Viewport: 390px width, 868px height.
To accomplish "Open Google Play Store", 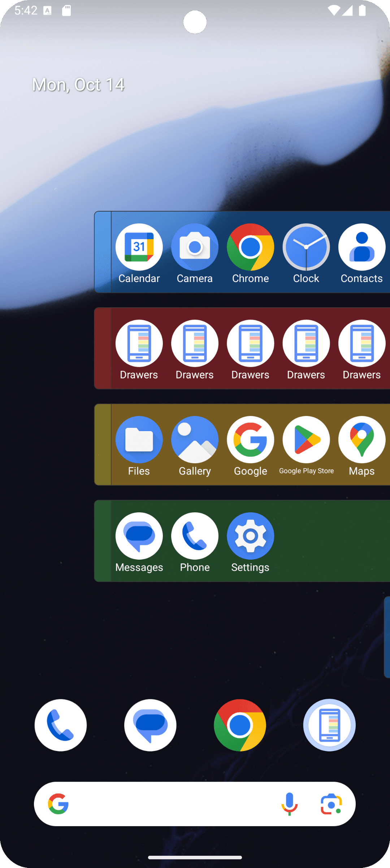I will coord(306,446).
